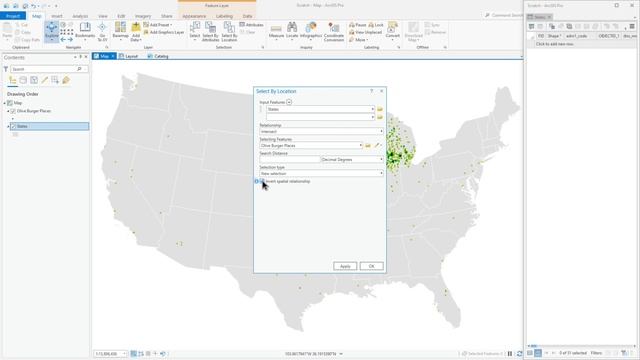Click the Search Distance input field

click(x=290, y=160)
